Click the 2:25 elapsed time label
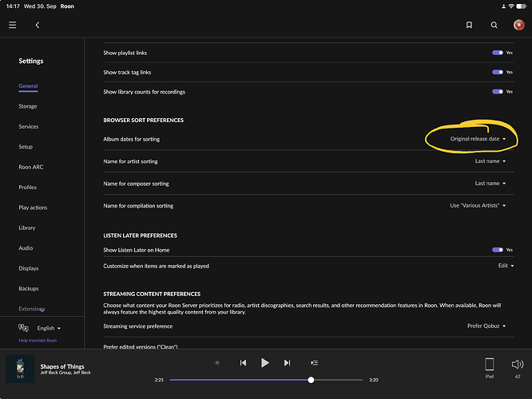 pyautogui.click(x=159, y=380)
